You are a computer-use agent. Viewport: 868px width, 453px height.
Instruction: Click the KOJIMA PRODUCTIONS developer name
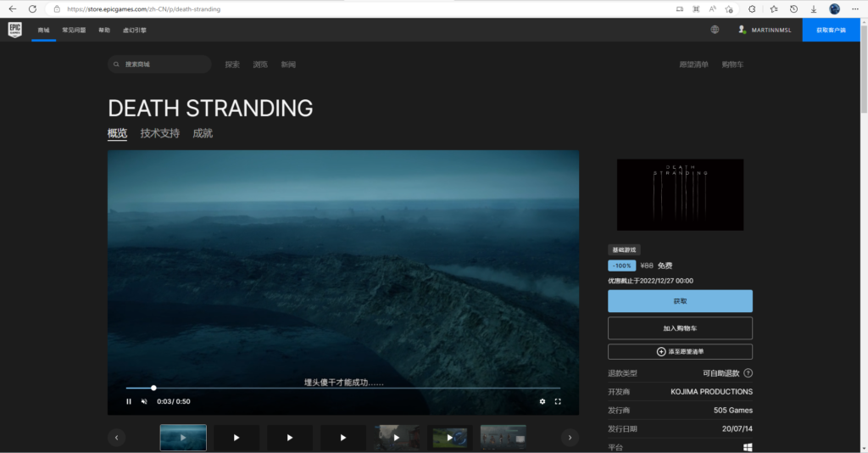pos(711,392)
